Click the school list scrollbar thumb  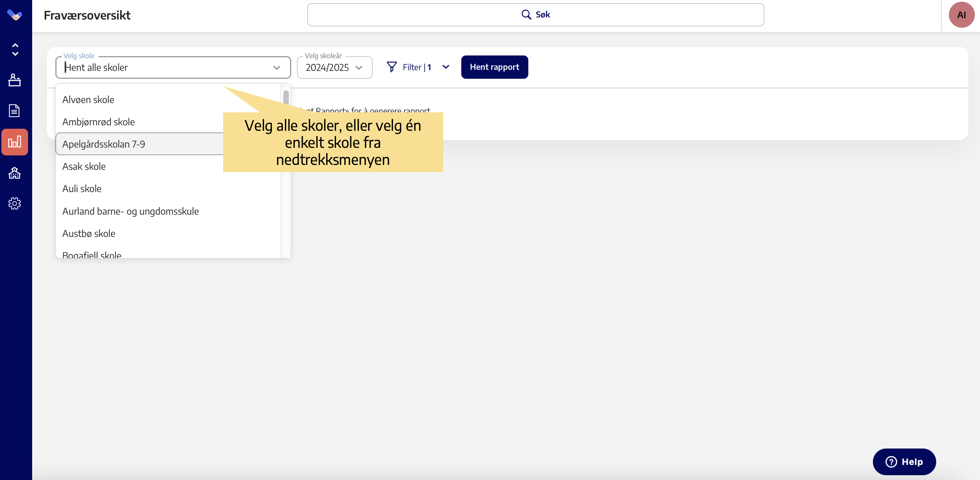click(x=286, y=97)
